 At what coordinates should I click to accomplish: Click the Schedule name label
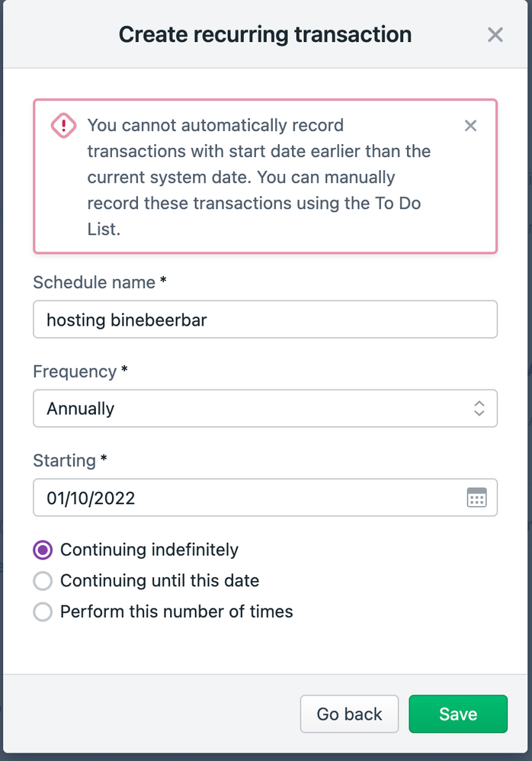pyautogui.click(x=95, y=282)
